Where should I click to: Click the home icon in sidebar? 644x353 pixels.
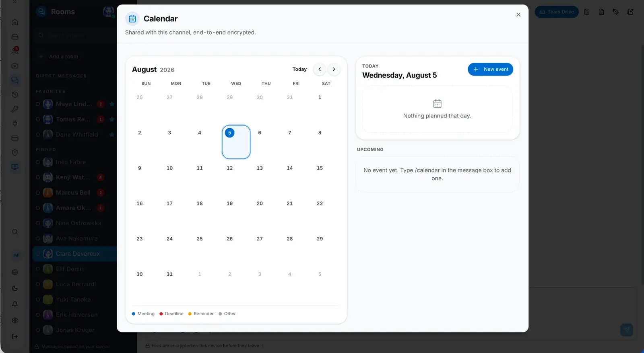pos(15,22)
